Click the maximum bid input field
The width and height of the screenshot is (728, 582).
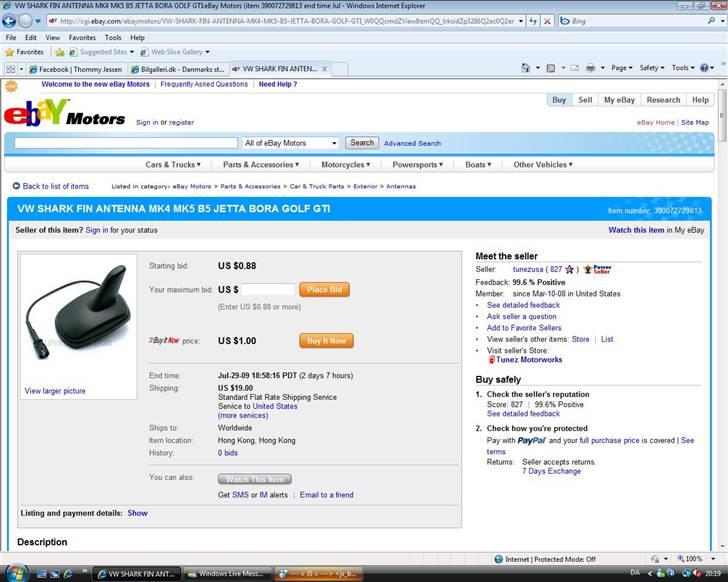[x=267, y=289]
